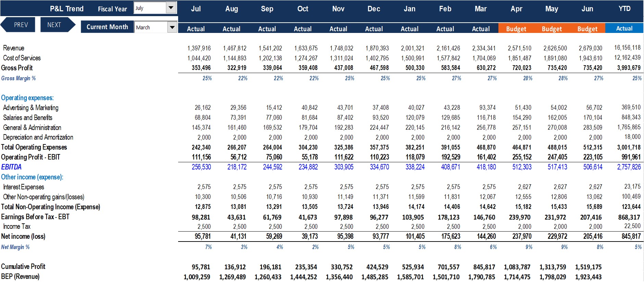Click the Total Operating Expenses row label
This screenshot has height=282, width=644.
(x=34, y=147)
